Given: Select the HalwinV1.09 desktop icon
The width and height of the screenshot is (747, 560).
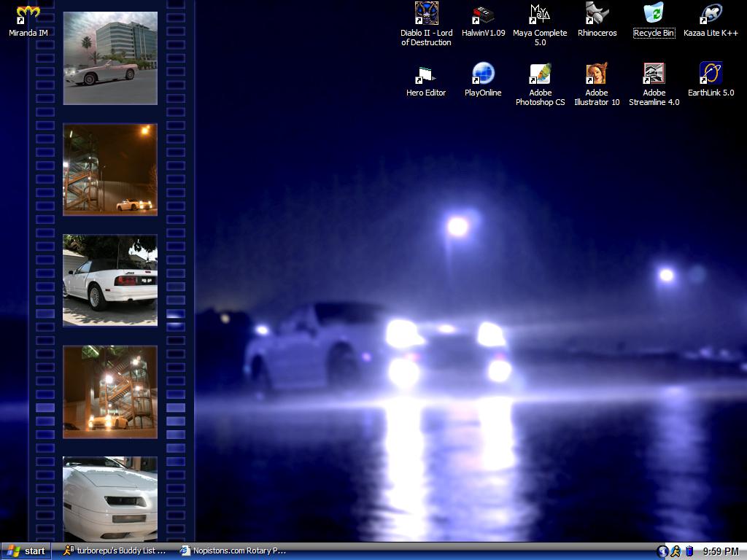Looking at the screenshot, I should [483, 14].
